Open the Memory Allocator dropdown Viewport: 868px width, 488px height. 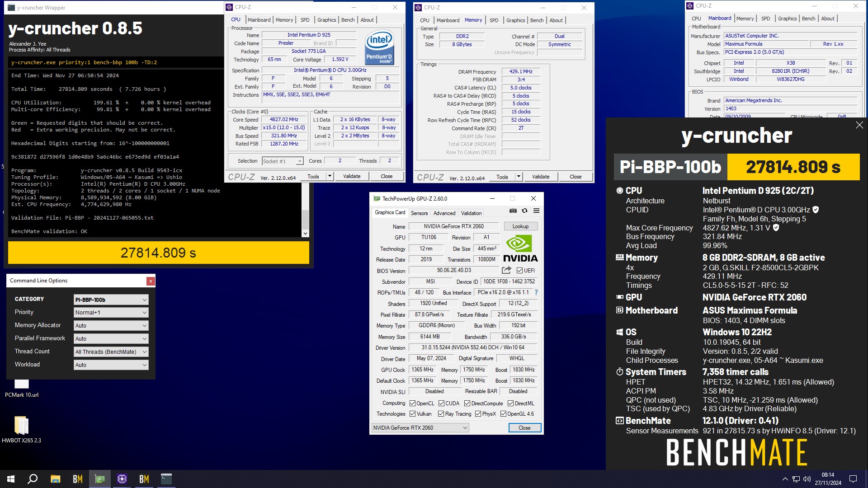[x=111, y=325]
